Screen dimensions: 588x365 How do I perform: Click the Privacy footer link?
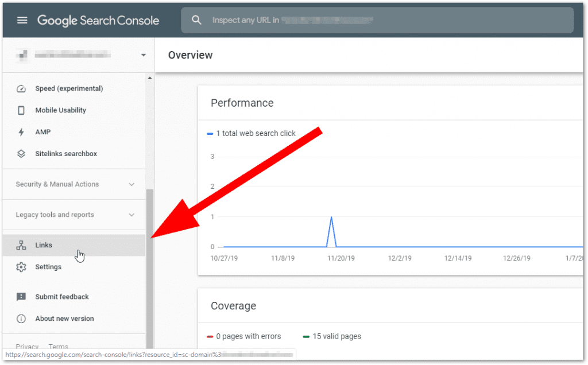click(27, 346)
